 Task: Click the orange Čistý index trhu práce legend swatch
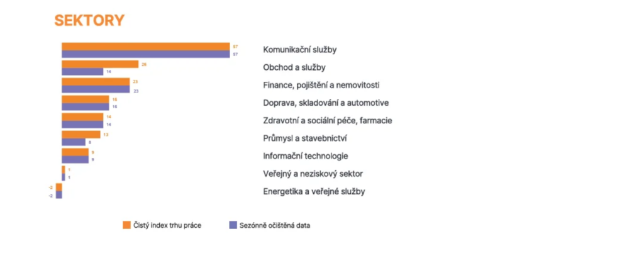click(x=126, y=225)
